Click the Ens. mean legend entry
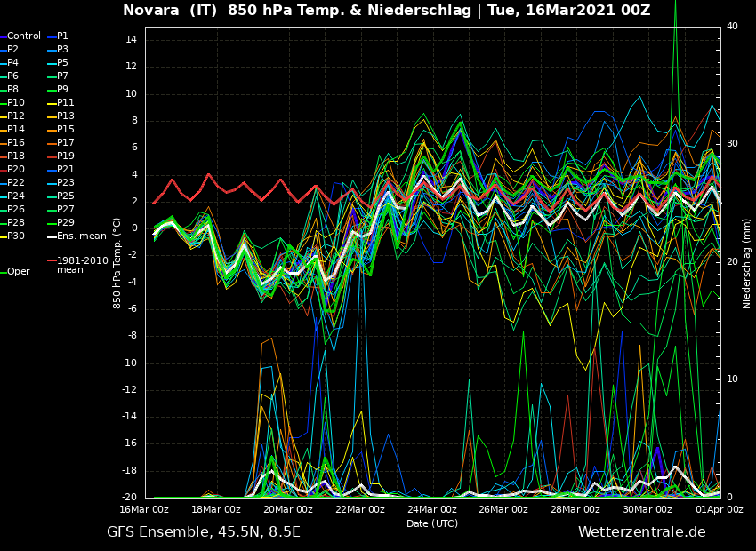Image resolution: width=756 pixels, height=551 pixels. click(76, 236)
